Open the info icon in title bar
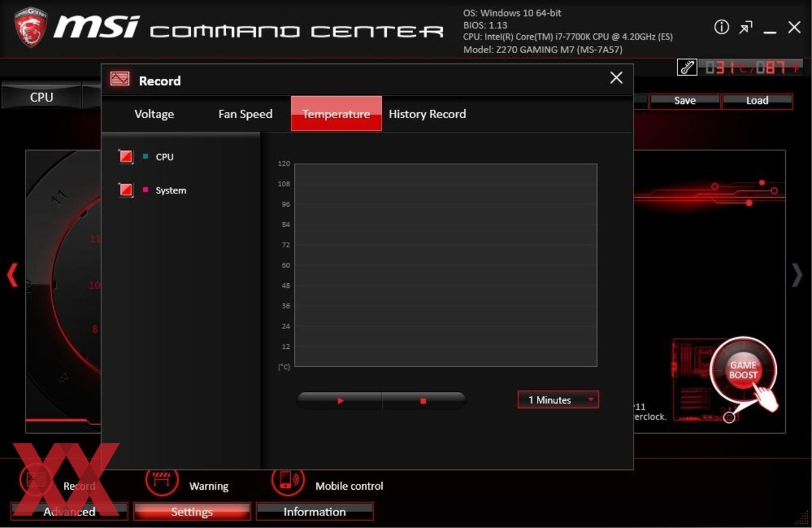 click(x=721, y=27)
